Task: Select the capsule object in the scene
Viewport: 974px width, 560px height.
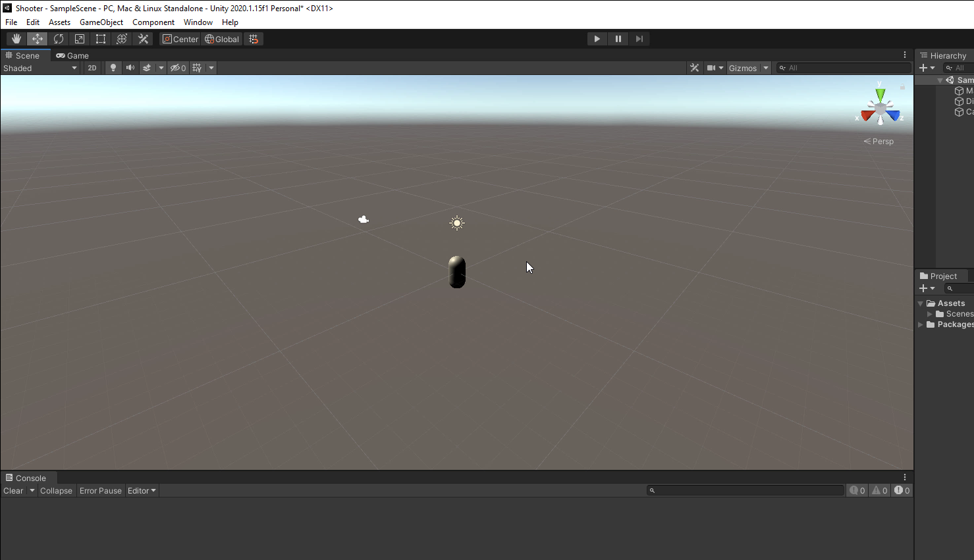Action: tap(457, 272)
